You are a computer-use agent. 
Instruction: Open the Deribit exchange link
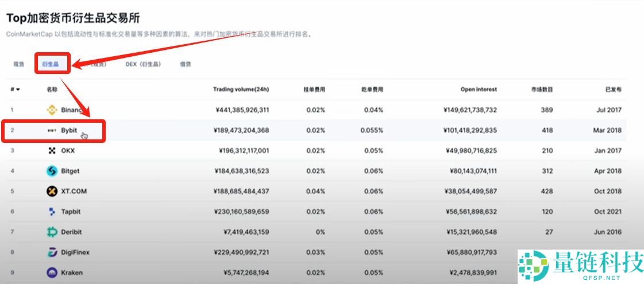(x=71, y=232)
